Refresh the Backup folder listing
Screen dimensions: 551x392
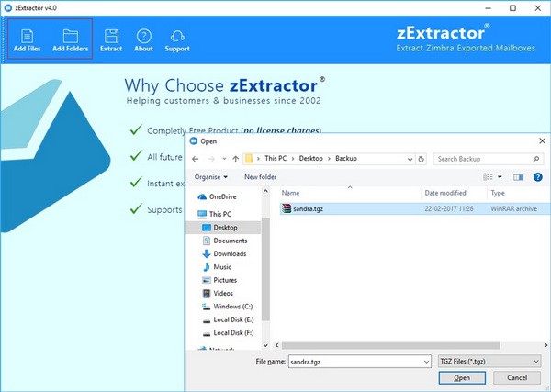(422, 159)
